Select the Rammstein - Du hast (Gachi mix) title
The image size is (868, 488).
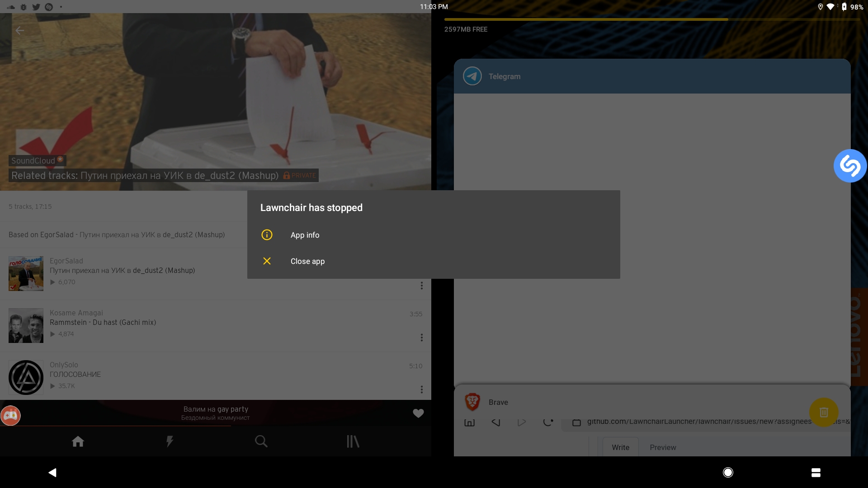(x=103, y=322)
